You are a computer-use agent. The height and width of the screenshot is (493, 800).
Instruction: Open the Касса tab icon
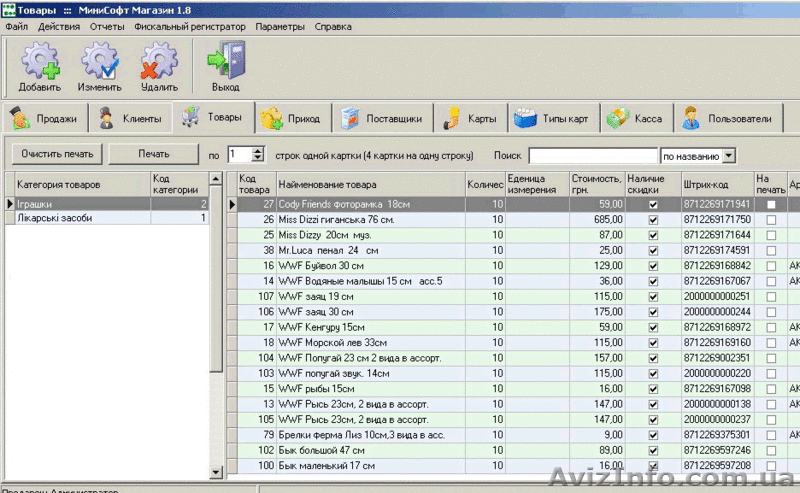617,118
